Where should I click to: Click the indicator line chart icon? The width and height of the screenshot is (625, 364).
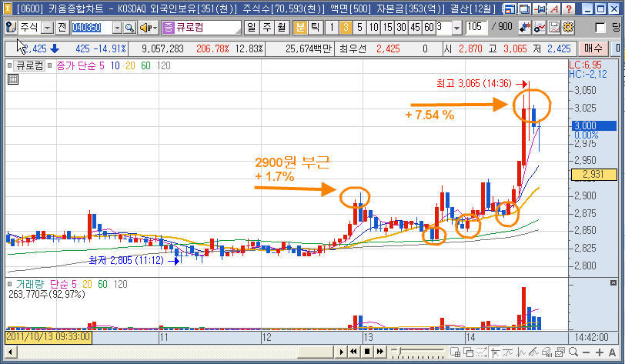pyautogui.click(x=540, y=27)
